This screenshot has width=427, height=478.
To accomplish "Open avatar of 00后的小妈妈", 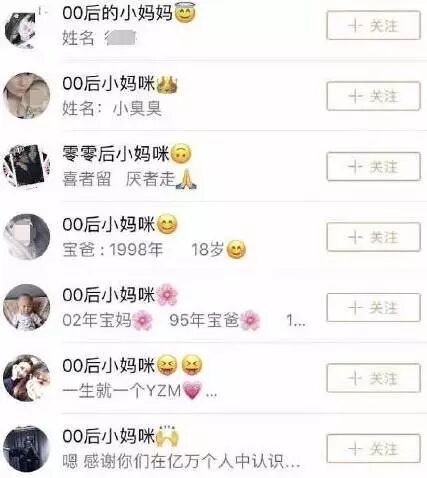I will click(x=21, y=29).
